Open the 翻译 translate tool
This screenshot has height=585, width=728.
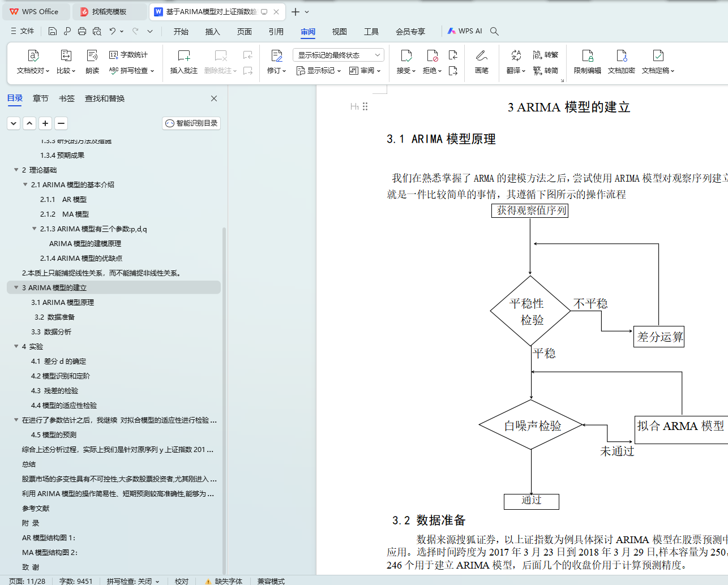(516, 62)
